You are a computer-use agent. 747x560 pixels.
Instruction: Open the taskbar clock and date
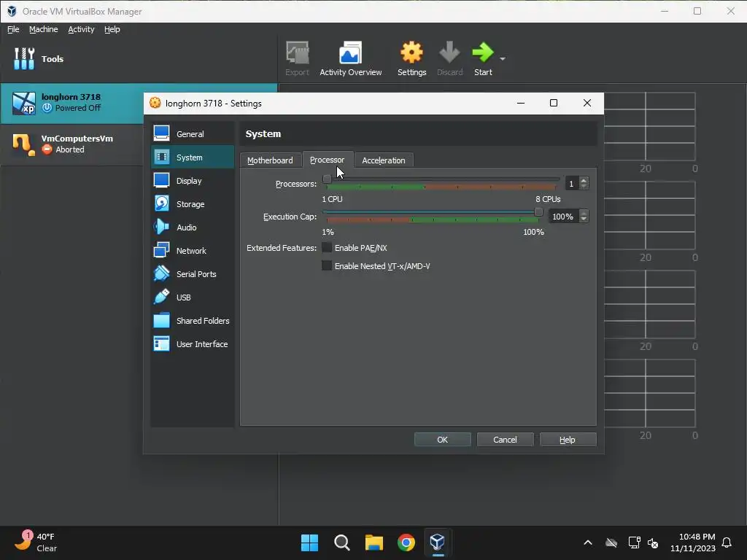pos(693,542)
